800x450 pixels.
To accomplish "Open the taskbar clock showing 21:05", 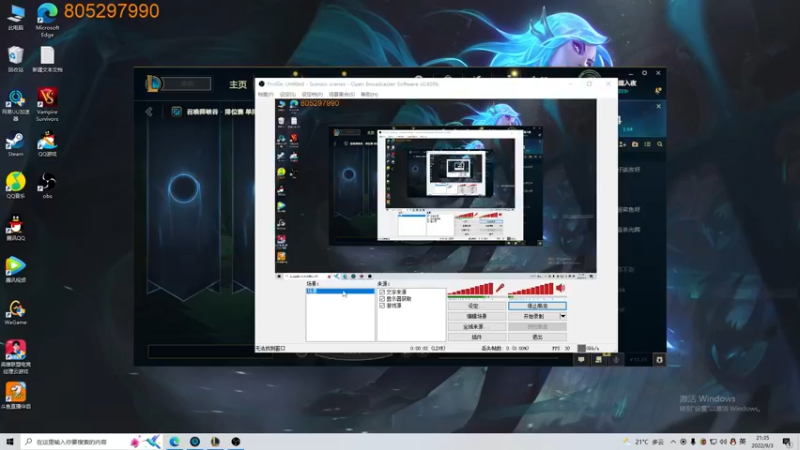I will coord(762,442).
